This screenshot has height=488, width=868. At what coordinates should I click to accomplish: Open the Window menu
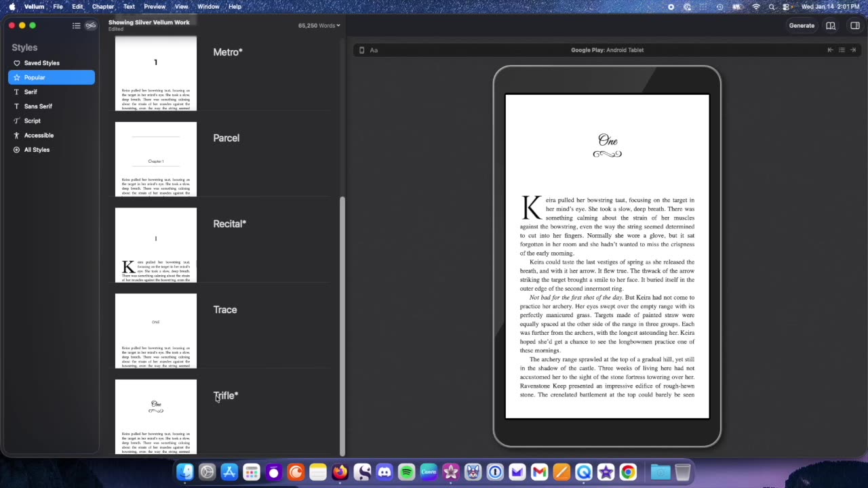[x=208, y=7]
